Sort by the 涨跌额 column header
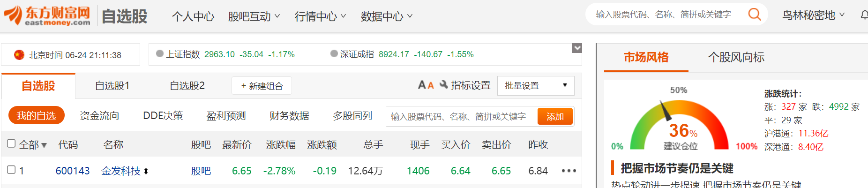Screen dimensions: 868x188 coord(322,145)
